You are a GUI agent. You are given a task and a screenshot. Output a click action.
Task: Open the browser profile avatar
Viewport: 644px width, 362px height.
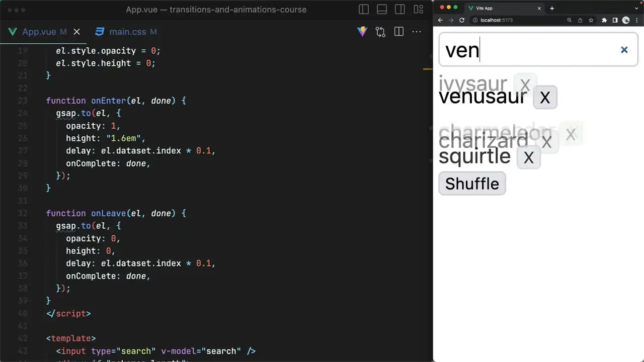[626, 20]
